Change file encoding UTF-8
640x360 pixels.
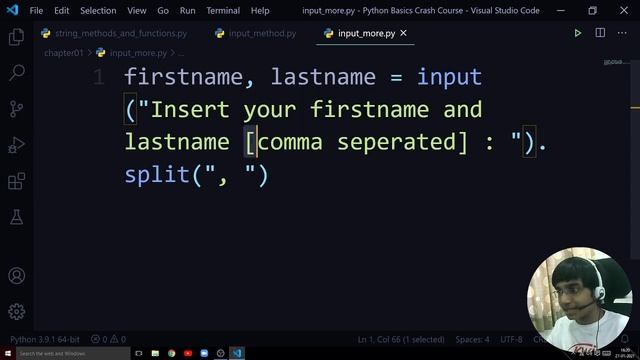(511, 339)
